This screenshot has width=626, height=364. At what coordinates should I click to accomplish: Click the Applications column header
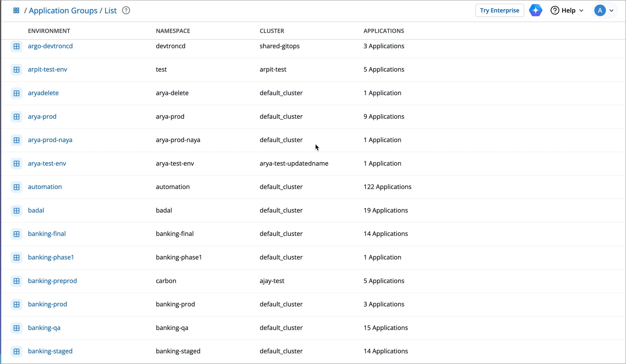click(384, 31)
